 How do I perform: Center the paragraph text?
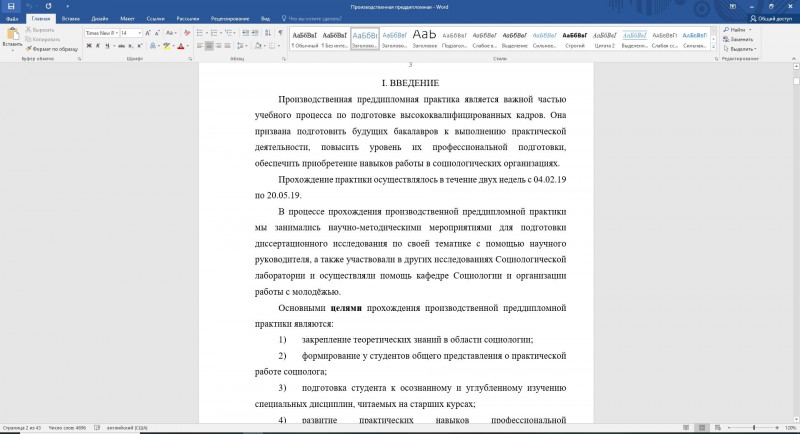click(209, 46)
